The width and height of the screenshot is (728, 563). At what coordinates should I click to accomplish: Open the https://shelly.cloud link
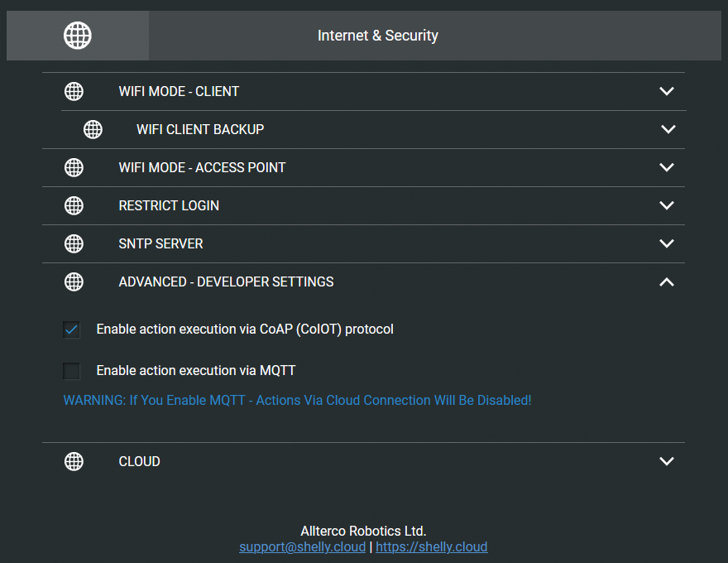point(431,547)
